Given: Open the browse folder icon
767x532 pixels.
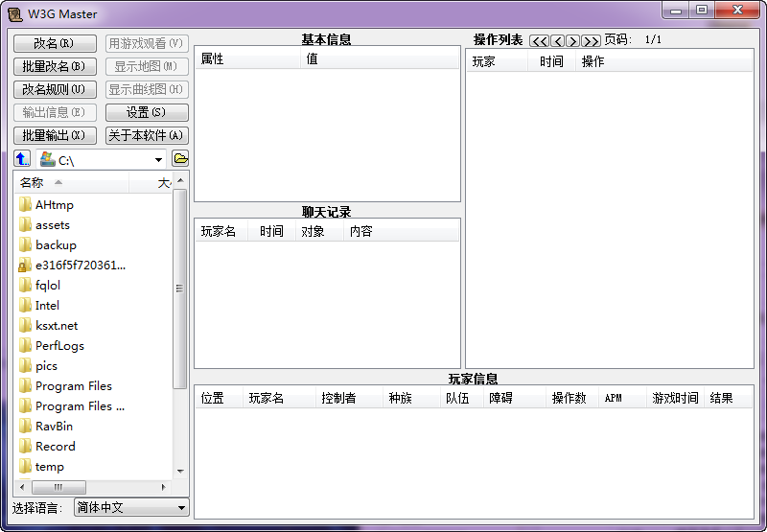Looking at the screenshot, I should [x=180, y=158].
